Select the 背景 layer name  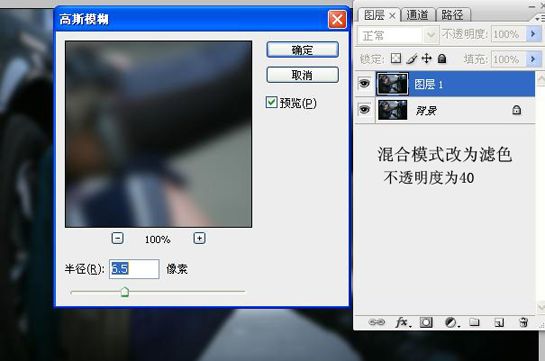coord(426,111)
